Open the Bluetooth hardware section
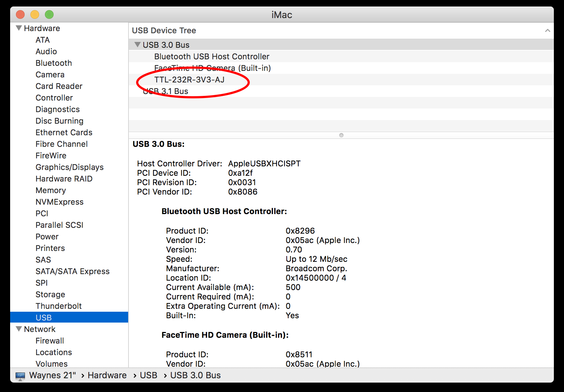 coord(54,63)
